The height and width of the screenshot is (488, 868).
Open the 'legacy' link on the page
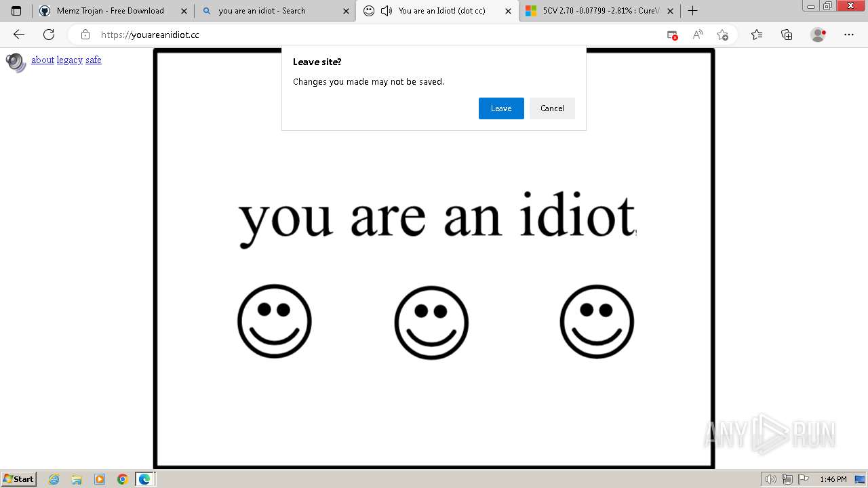(x=70, y=60)
